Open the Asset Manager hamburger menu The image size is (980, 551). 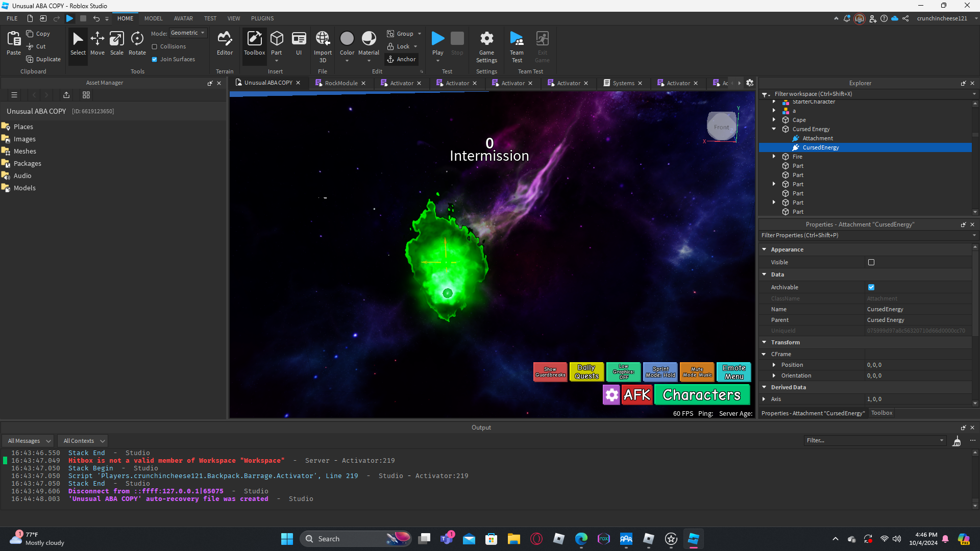click(x=14, y=95)
